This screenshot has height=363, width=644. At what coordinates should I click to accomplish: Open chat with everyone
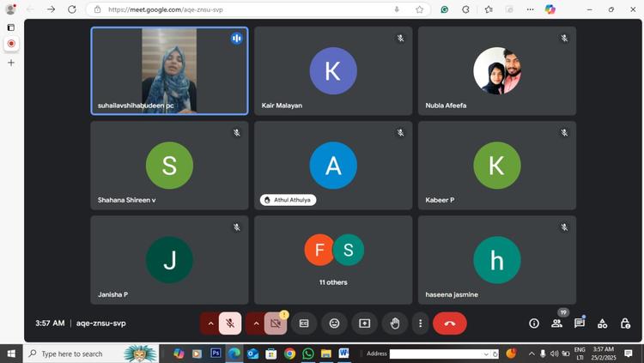tap(580, 324)
